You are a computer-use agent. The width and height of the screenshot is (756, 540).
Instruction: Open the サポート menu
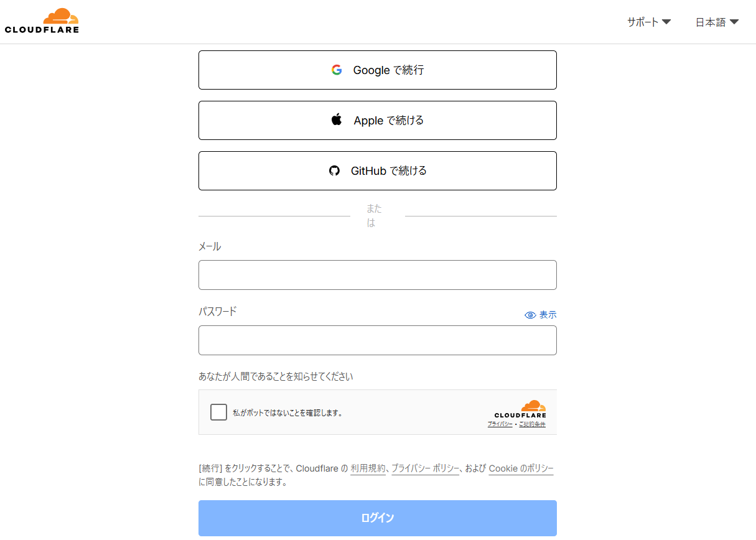tap(643, 22)
